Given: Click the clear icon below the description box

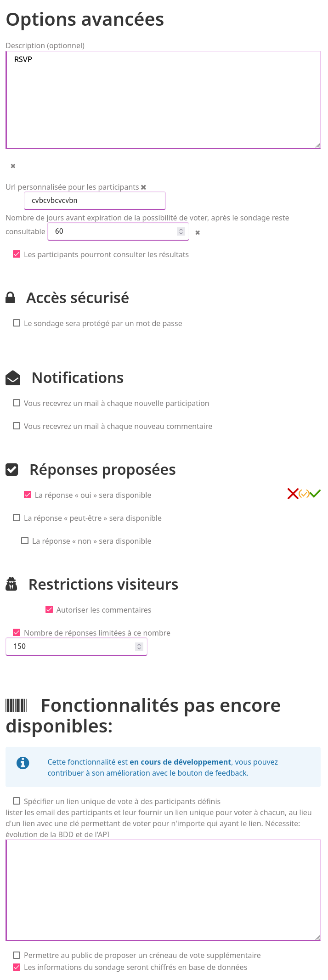Looking at the screenshot, I should point(13,166).
